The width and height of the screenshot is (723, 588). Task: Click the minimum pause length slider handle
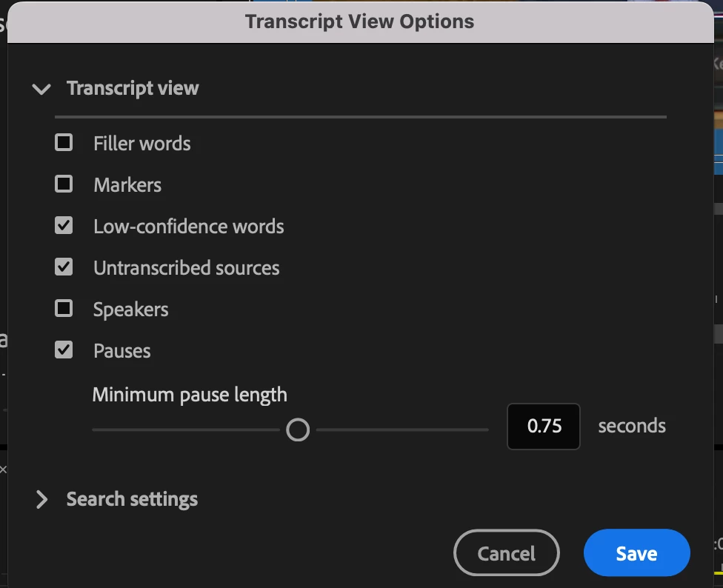[298, 430]
